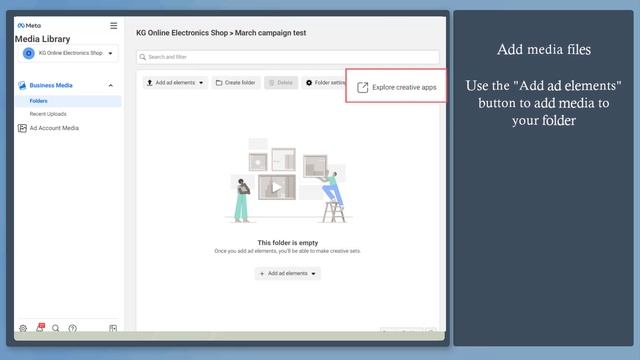Click the account avatar icon

click(29, 53)
